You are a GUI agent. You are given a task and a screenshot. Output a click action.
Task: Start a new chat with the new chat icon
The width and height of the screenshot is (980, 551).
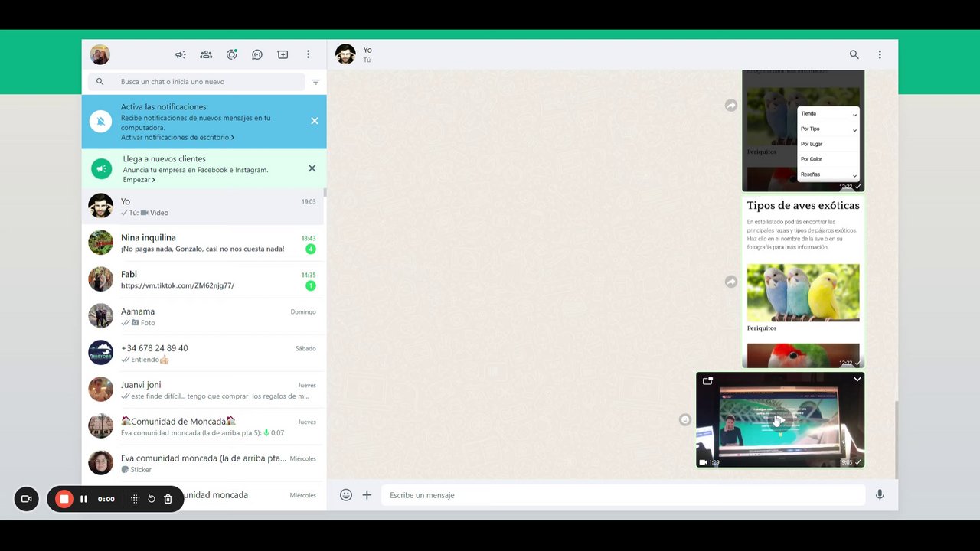click(x=283, y=54)
